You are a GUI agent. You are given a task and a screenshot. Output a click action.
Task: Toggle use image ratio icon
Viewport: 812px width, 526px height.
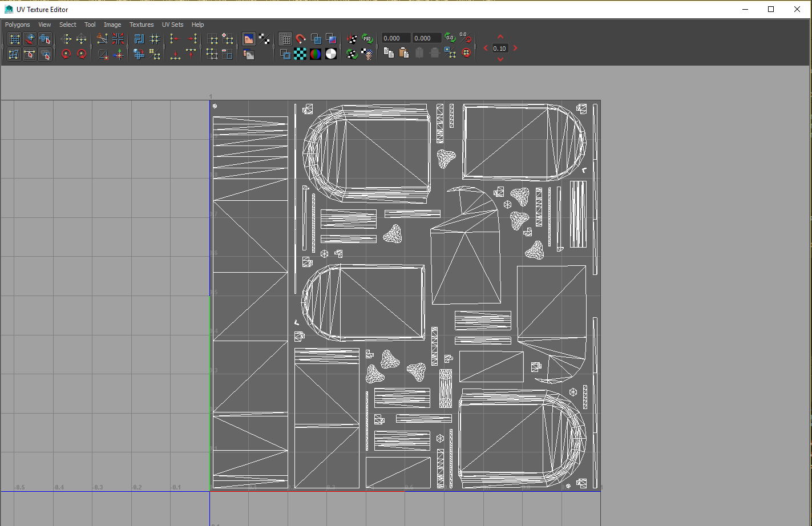(x=367, y=54)
